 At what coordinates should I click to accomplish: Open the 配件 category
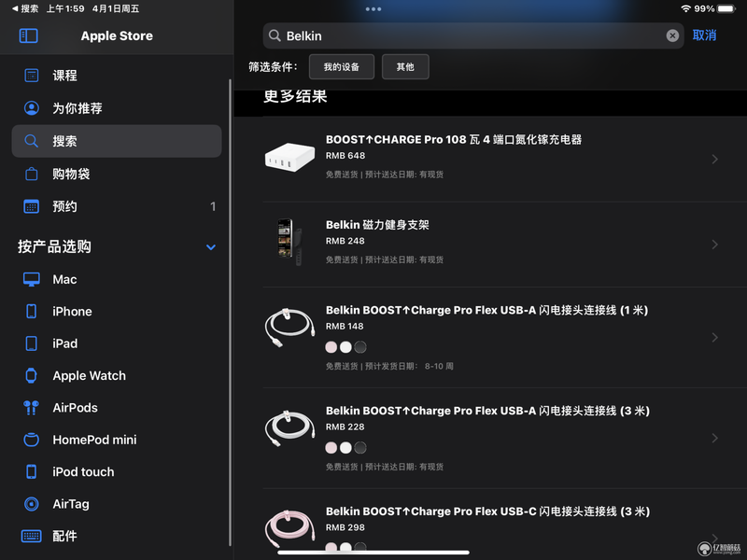[116, 536]
